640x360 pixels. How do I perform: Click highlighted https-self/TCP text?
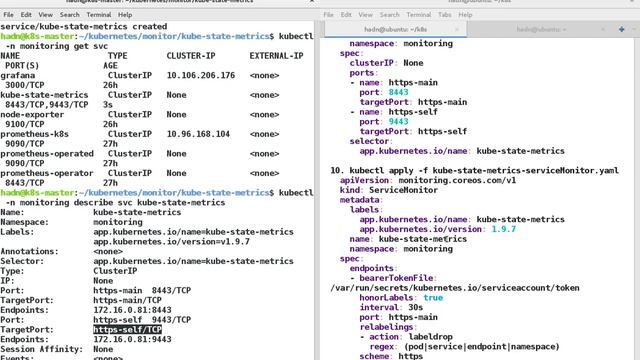(127, 329)
